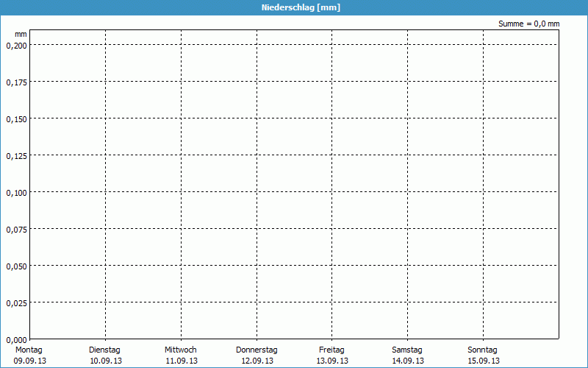
Task: Click the date 10.09.13
Action: tap(106, 361)
